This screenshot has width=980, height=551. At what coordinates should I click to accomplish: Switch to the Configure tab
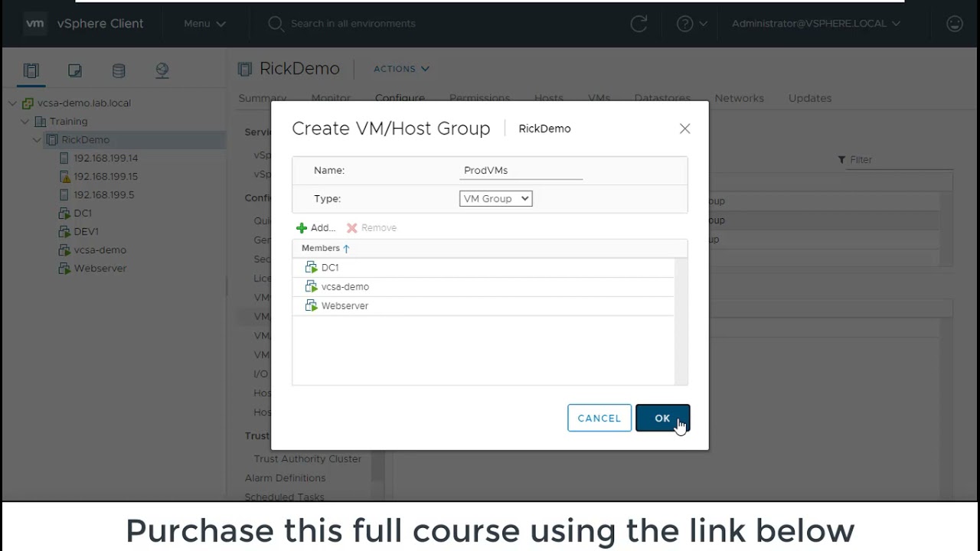tap(400, 98)
